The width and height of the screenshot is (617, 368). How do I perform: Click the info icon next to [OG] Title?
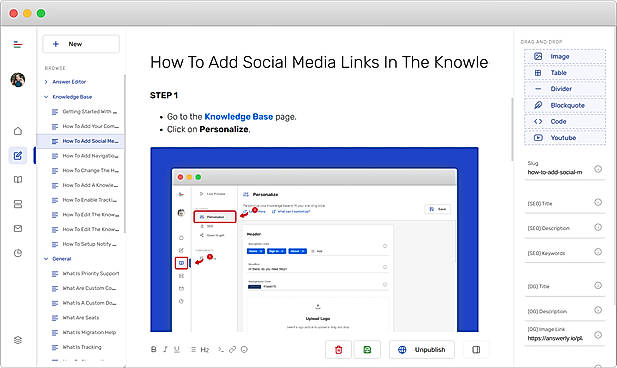click(598, 285)
